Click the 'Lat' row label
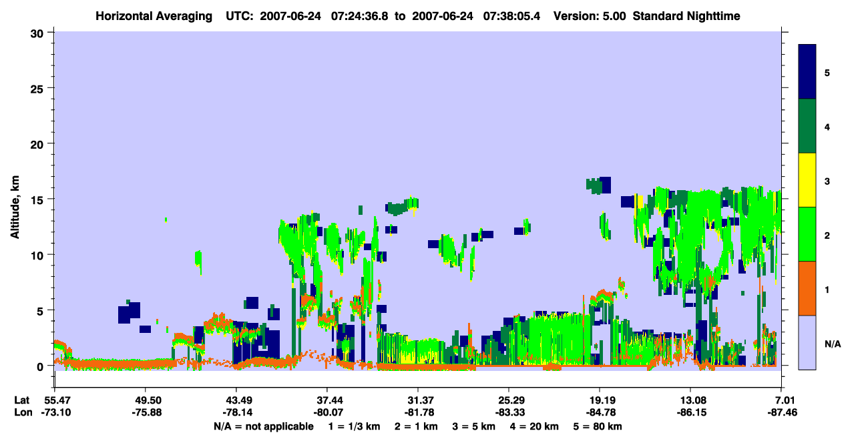Image resolution: width=868 pixels, height=445 pixels. 22,400
